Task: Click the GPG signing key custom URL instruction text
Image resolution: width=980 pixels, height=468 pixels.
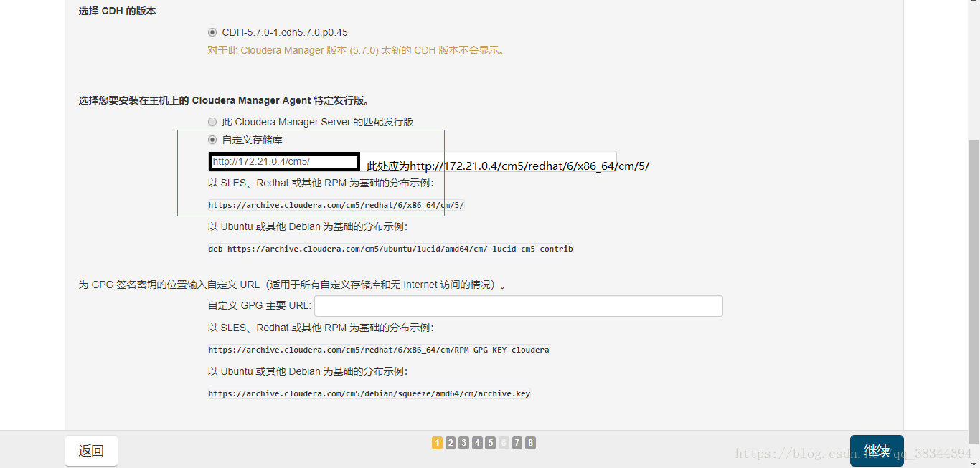Action: click(293, 285)
